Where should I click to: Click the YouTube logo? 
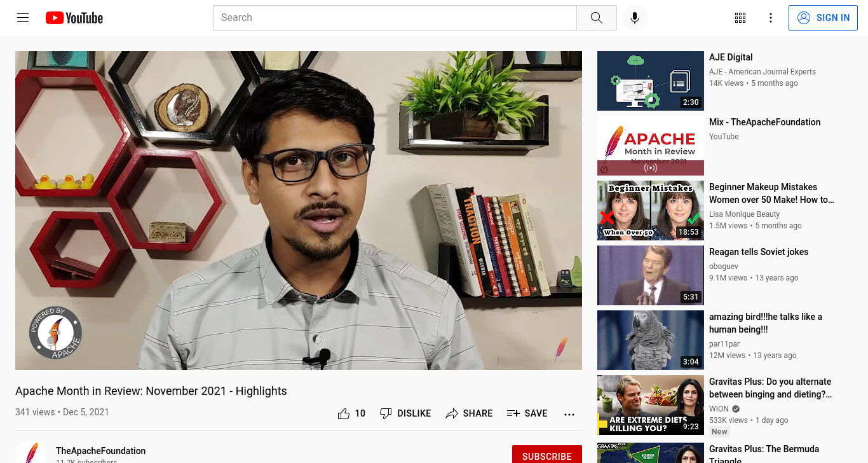pos(74,18)
